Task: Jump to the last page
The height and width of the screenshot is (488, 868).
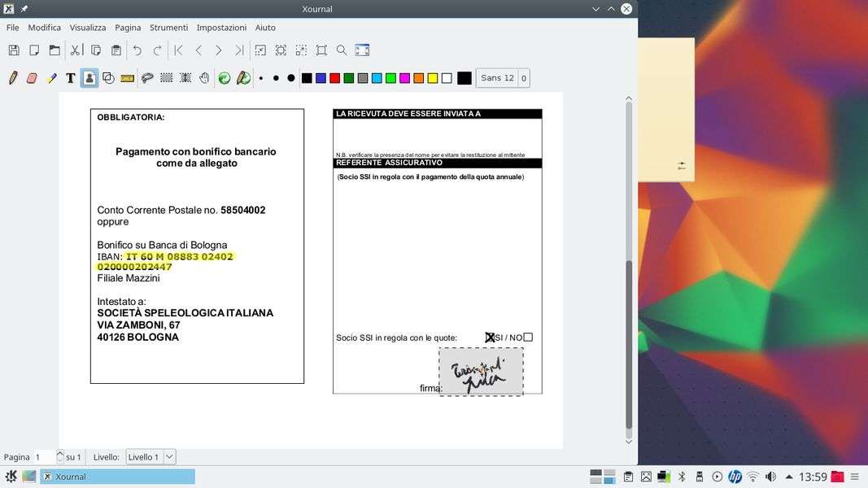Action: [x=238, y=50]
